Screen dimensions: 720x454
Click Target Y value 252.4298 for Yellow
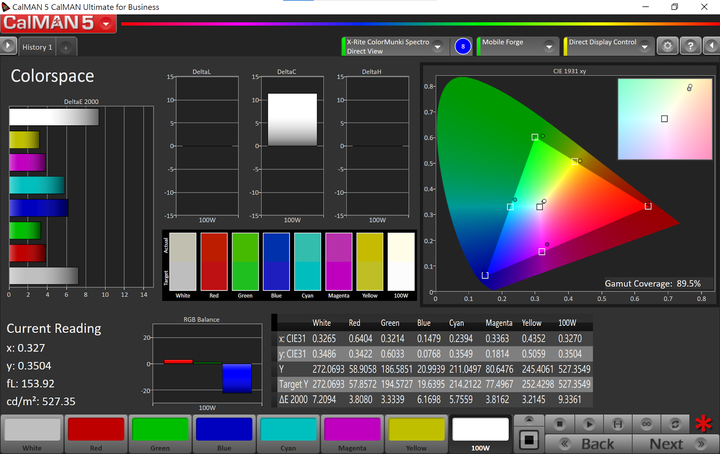[x=537, y=384]
